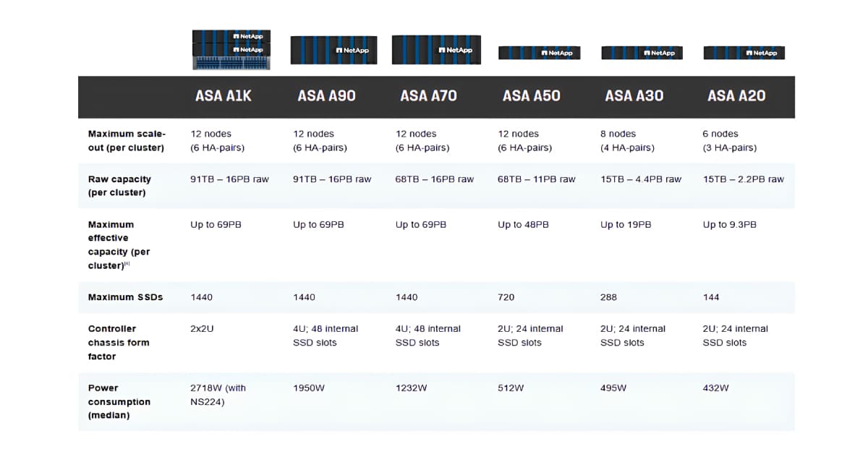Select the ASA A50 column header
The height and width of the screenshot is (449, 868).
(532, 95)
